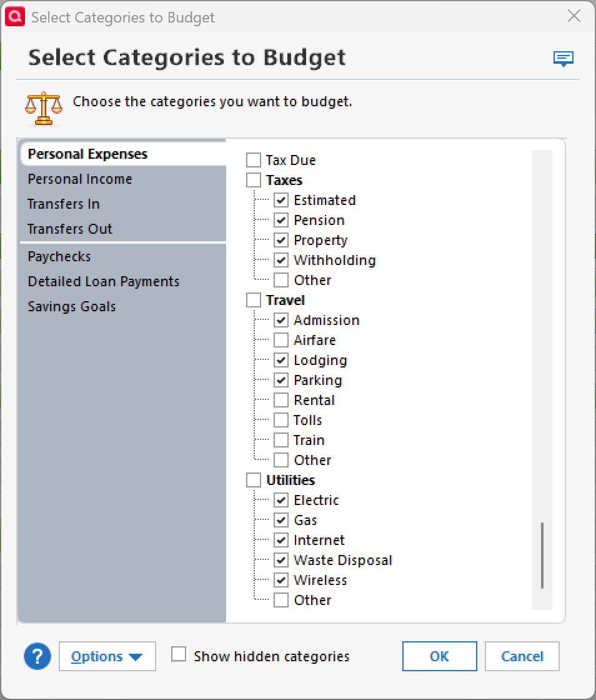Click the blue help question mark icon
The height and width of the screenshot is (700, 596).
(x=37, y=656)
